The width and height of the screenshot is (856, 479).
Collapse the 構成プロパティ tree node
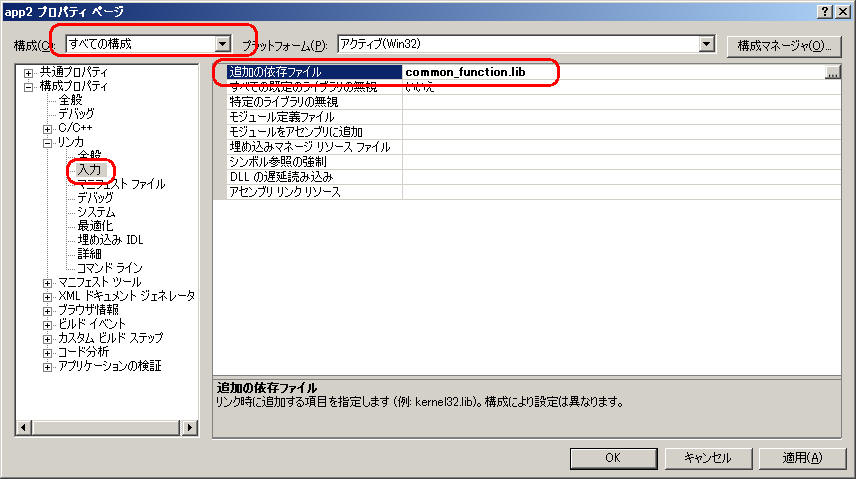point(29,87)
